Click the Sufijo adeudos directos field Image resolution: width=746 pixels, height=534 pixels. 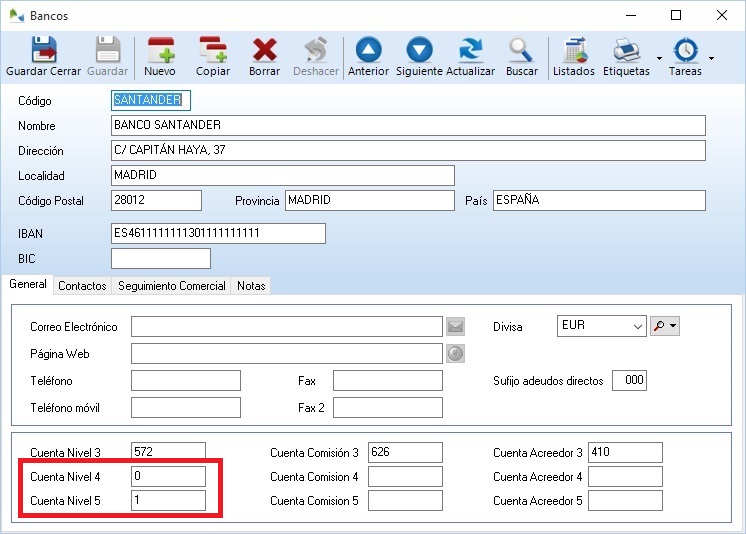629,381
